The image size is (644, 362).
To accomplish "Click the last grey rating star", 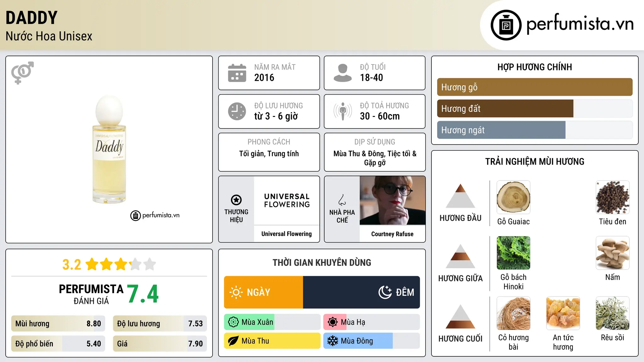I will point(150,264).
